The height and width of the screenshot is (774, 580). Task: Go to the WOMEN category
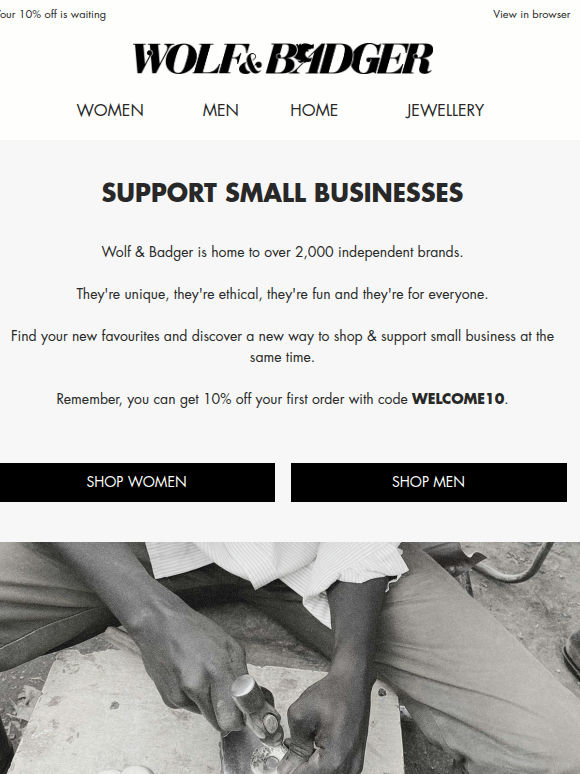[110, 110]
